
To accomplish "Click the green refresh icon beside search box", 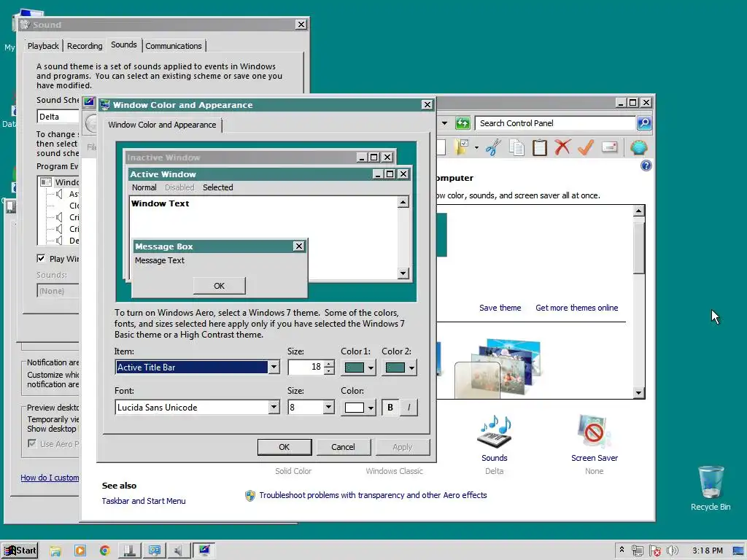I will click(462, 122).
